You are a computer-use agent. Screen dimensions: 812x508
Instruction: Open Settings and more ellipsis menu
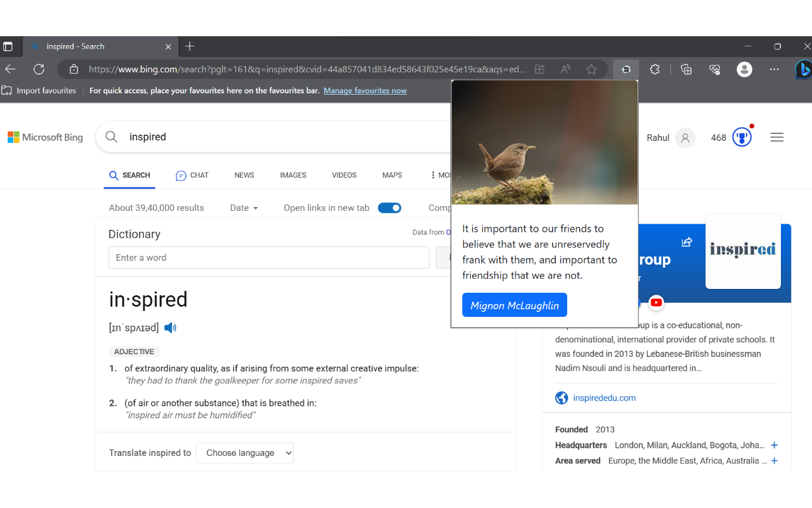pyautogui.click(x=774, y=69)
